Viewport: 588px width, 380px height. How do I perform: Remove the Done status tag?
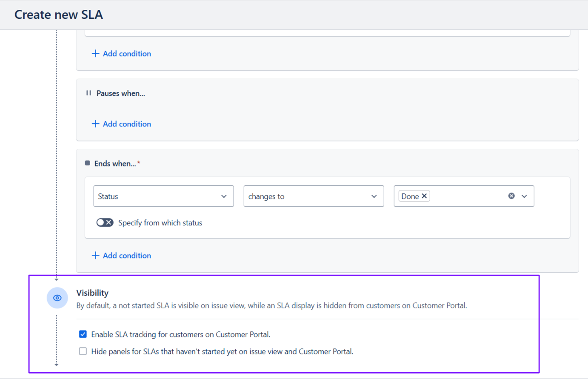[x=424, y=196]
